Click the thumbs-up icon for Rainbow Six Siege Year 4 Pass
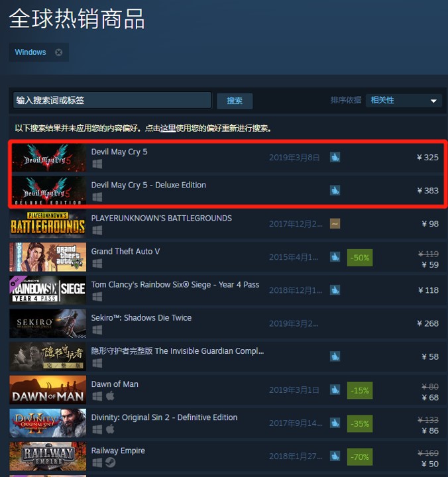Image resolution: width=448 pixels, height=477 pixels. click(x=335, y=290)
